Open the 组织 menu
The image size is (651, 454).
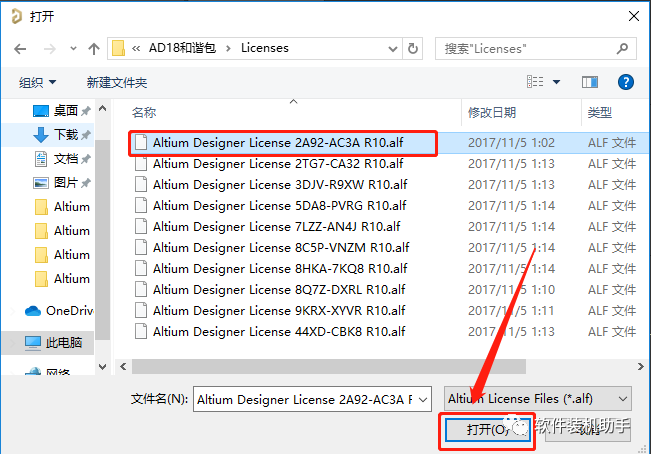click(x=37, y=83)
